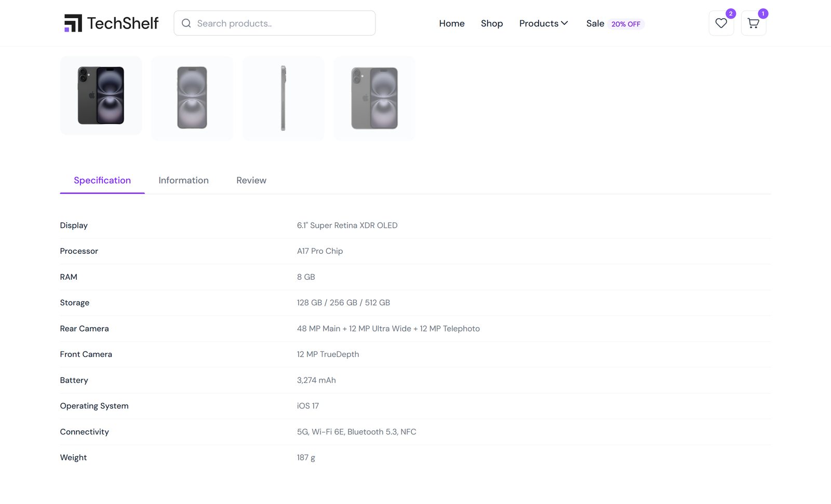
Task: Click the '3,274 mAh' value
Action: (316, 380)
